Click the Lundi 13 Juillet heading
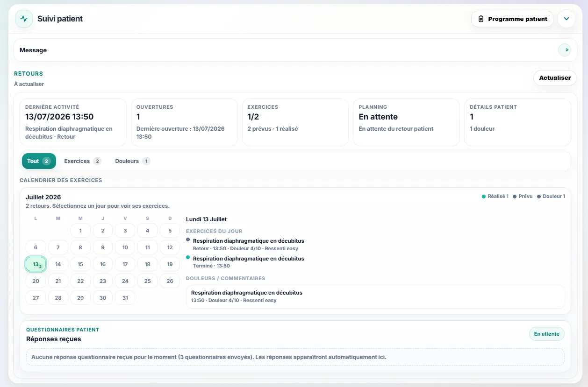Image resolution: width=588 pixels, height=387 pixels. coord(206,219)
